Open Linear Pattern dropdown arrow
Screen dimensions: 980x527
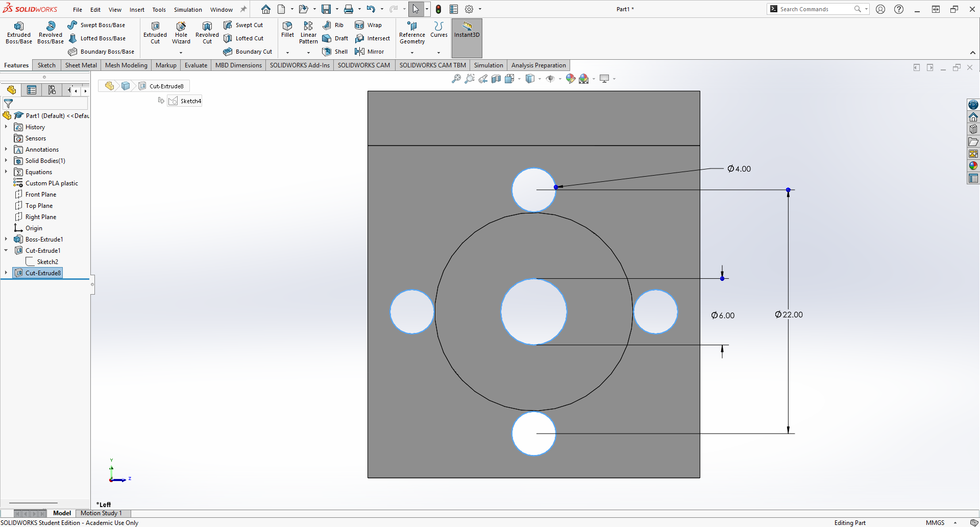pyautogui.click(x=308, y=53)
